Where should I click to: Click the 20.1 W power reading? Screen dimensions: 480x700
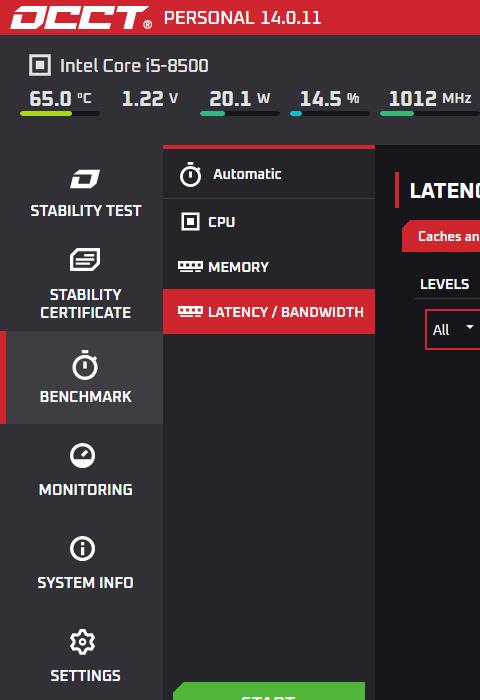click(240, 98)
